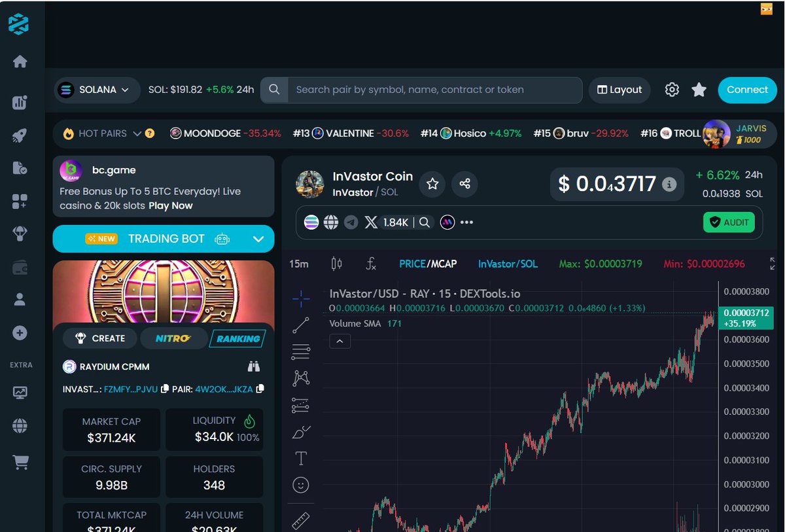Open the NITRO tab

click(173, 338)
